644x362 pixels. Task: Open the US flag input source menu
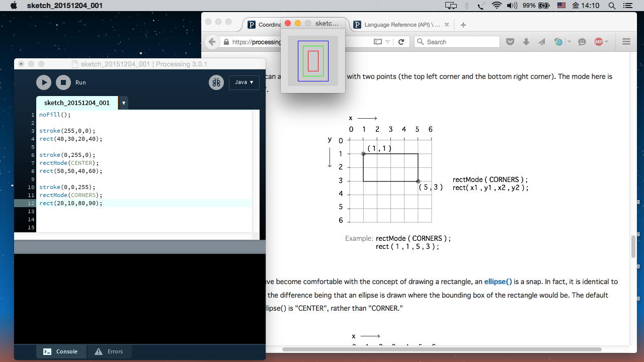(561, 6)
